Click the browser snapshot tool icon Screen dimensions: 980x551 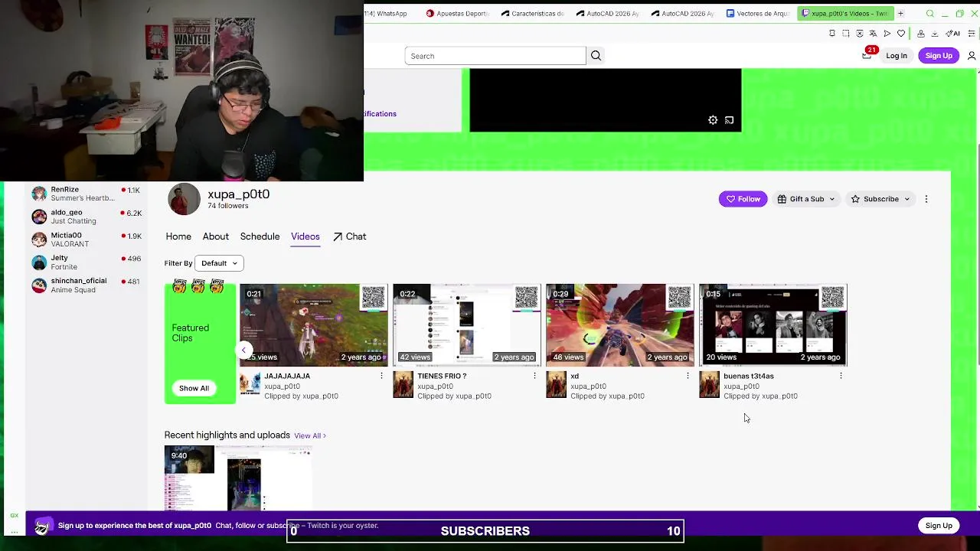[846, 34]
